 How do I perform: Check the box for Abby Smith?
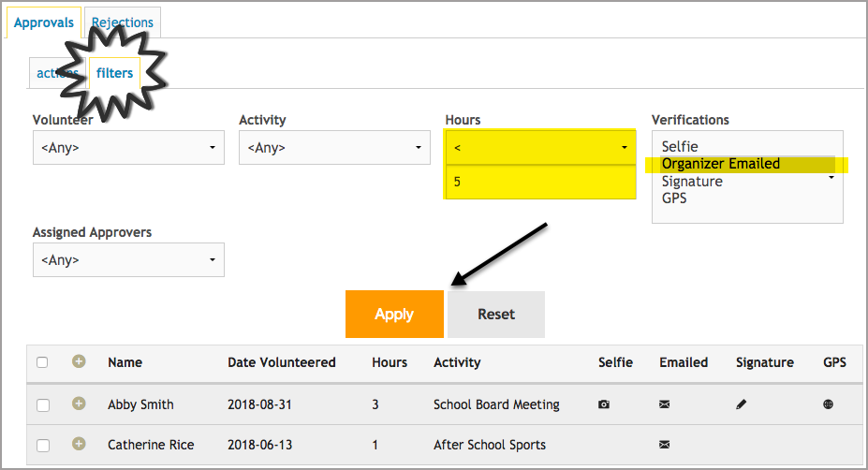(42, 404)
